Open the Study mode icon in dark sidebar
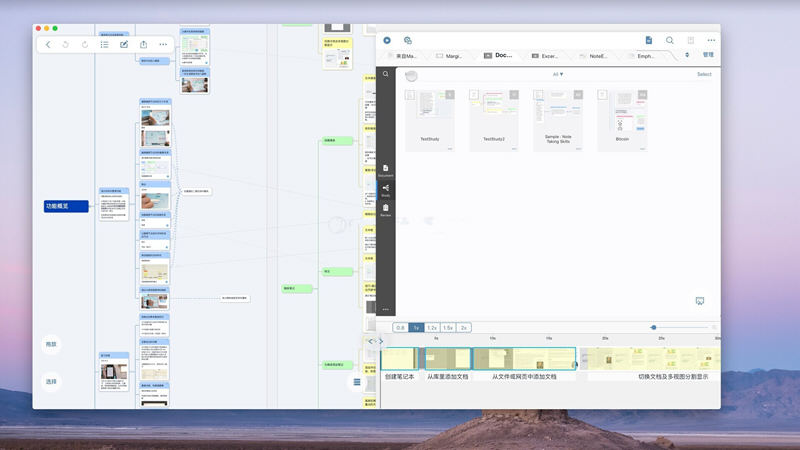The width and height of the screenshot is (800, 450). [x=386, y=190]
